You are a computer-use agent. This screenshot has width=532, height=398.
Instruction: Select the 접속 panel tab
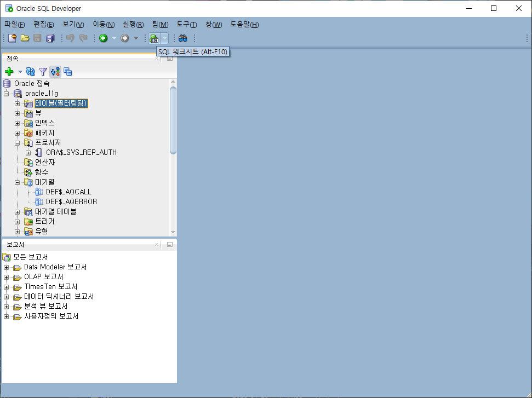click(x=13, y=59)
